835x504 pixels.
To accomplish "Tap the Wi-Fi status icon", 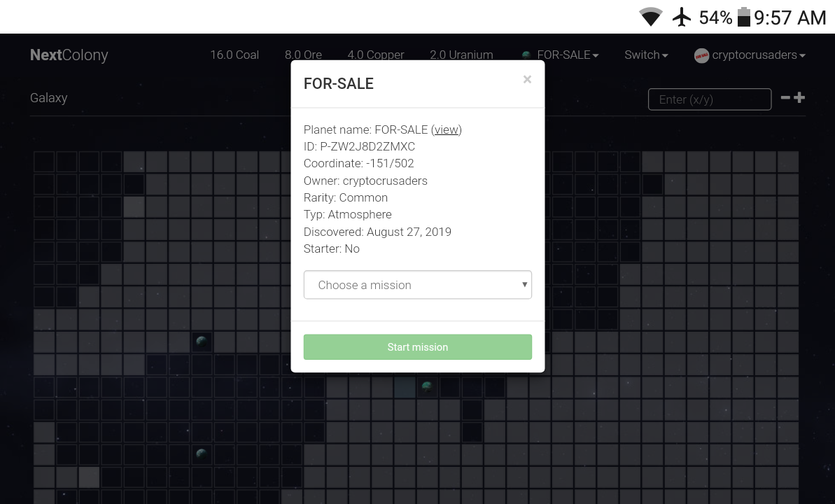I will 651,17.
